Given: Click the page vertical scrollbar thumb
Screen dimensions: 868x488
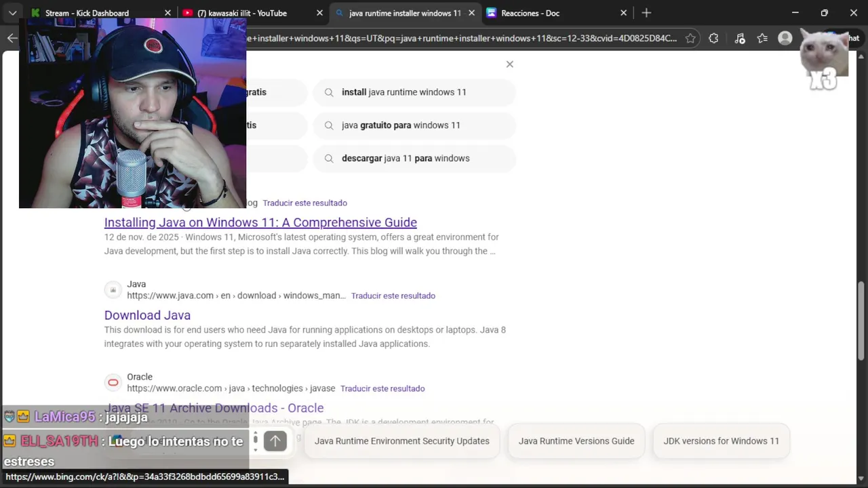Looking at the screenshot, I should (x=862, y=322).
